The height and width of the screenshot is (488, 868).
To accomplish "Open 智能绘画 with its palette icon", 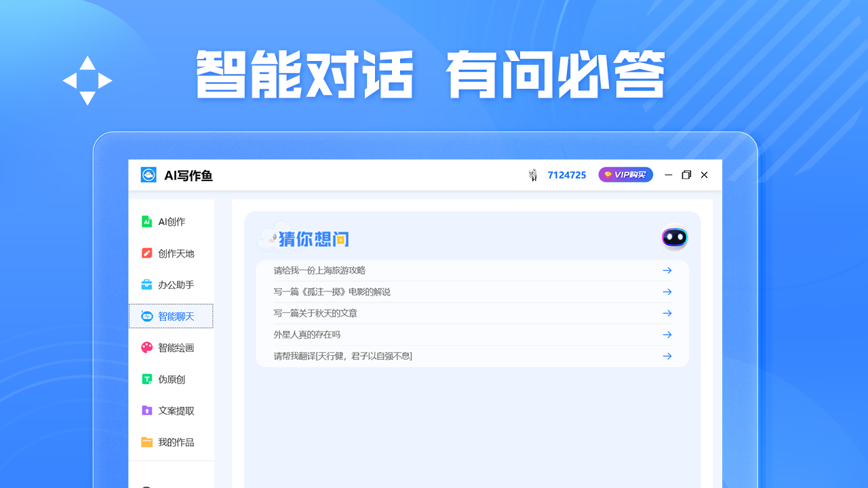I will [x=147, y=348].
